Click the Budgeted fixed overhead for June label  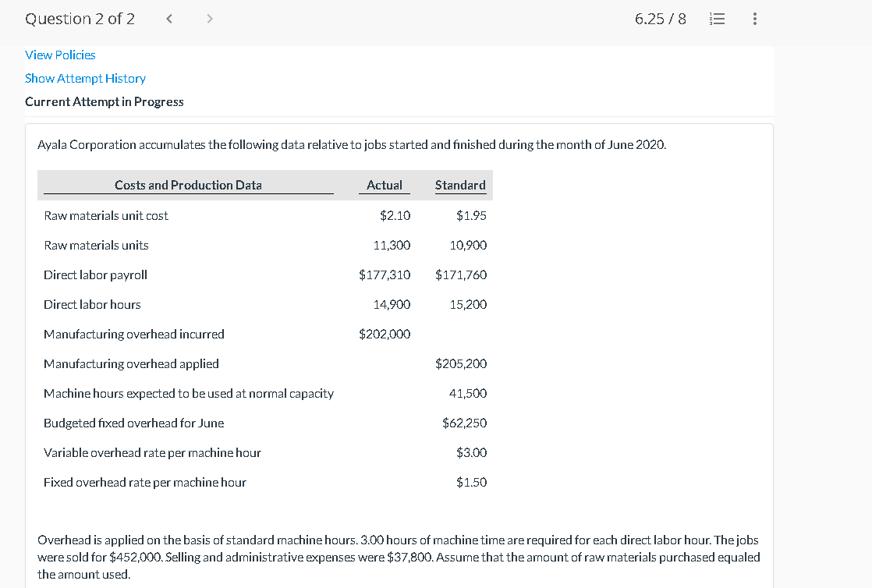(133, 423)
